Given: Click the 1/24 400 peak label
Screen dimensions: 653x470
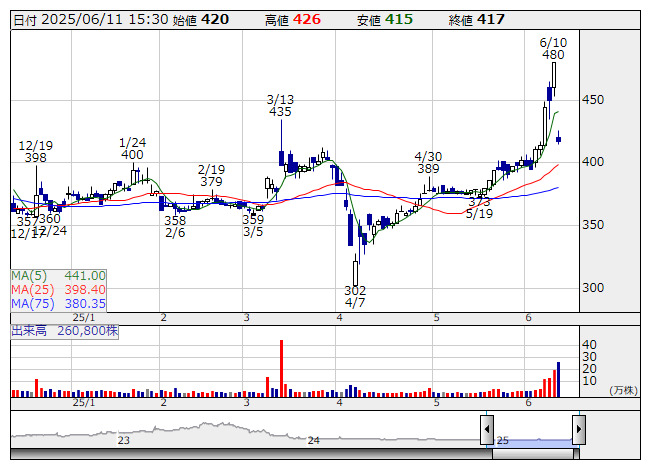Looking at the screenshot, I should click(132, 149).
